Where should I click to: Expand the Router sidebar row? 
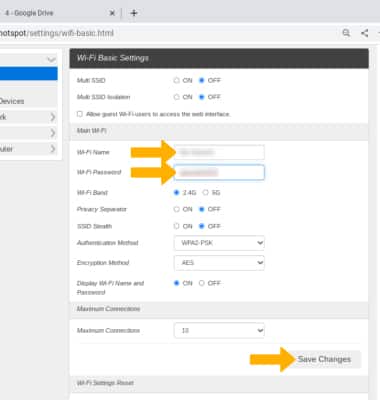click(29, 149)
